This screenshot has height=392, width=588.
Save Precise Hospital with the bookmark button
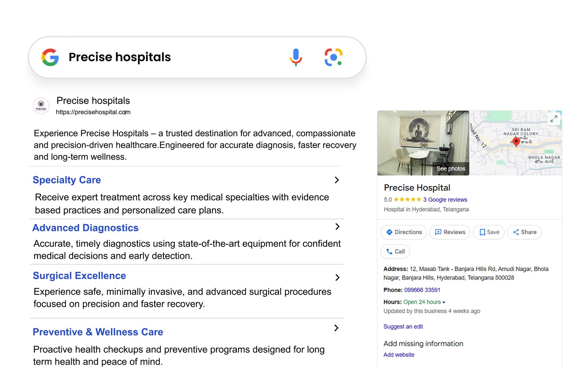tap(489, 232)
